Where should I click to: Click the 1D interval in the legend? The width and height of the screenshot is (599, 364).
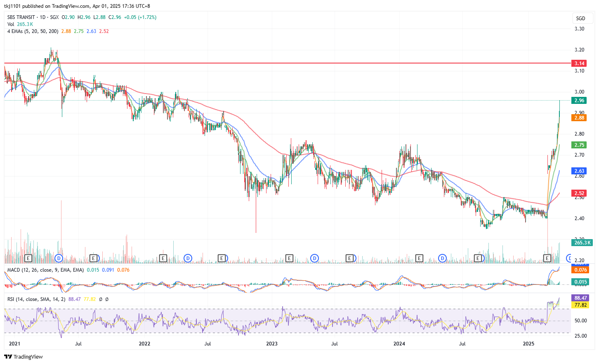click(x=42, y=17)
